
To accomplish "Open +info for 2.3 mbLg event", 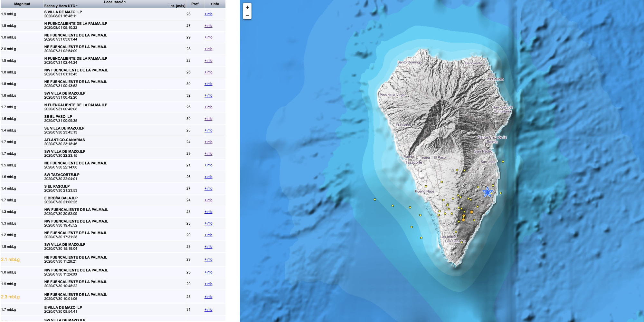I will (208, 297).
